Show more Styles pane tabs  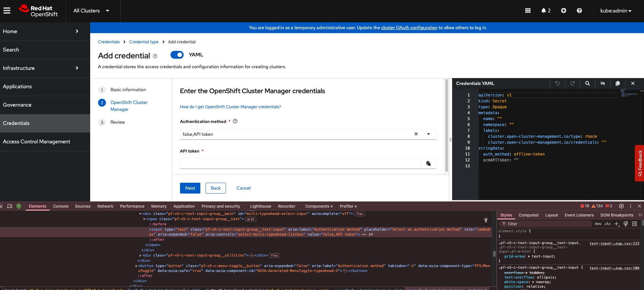[x=640, y=215]
